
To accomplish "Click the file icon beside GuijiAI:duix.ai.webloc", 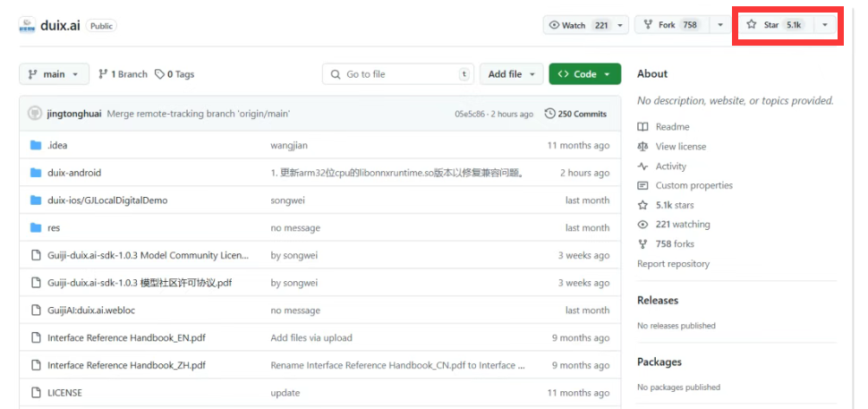I will pos(36,311).
